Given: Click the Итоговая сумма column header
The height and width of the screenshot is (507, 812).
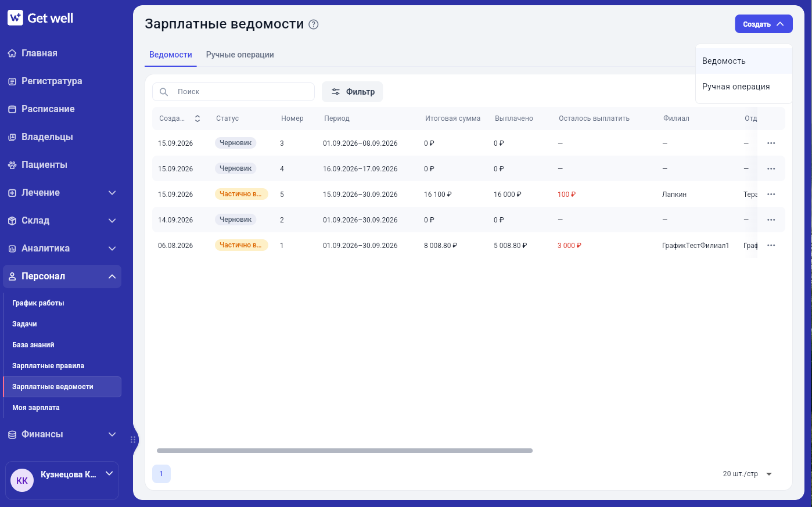Looking at the screenshot, I should coord(453,118).
